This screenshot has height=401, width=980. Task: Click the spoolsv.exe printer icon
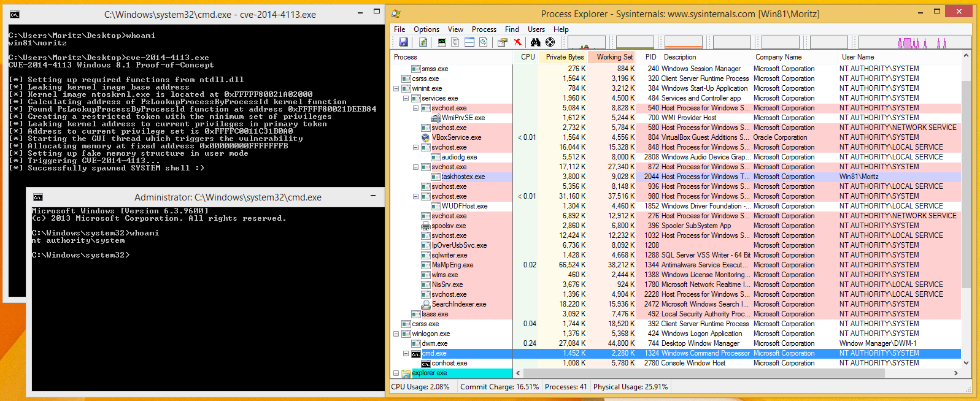[426, 226]
